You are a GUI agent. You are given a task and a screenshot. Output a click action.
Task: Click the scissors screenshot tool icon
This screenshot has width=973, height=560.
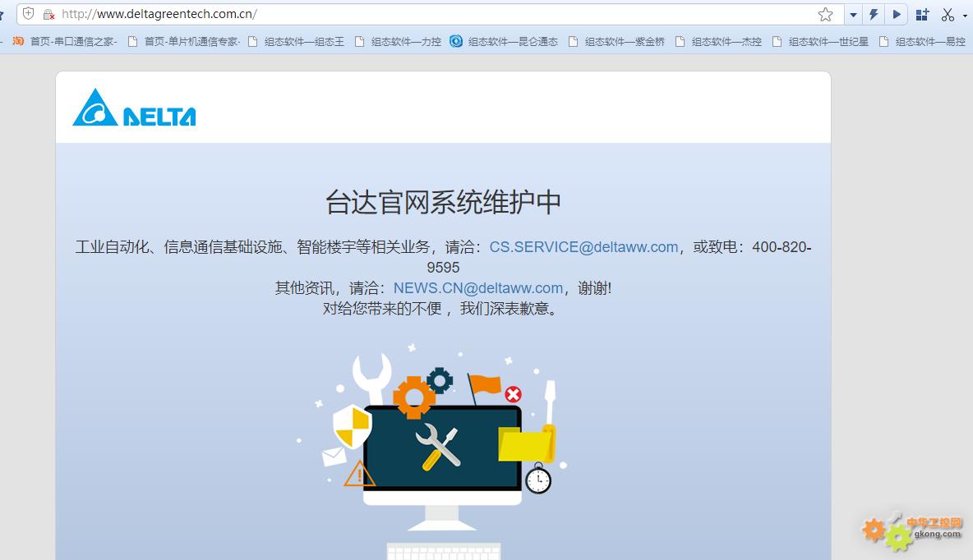coord(948,14)
